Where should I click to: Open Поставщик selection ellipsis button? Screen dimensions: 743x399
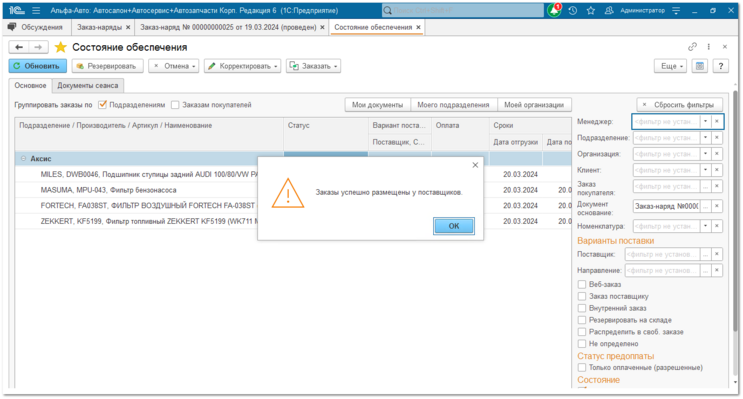tap(706, 254)
